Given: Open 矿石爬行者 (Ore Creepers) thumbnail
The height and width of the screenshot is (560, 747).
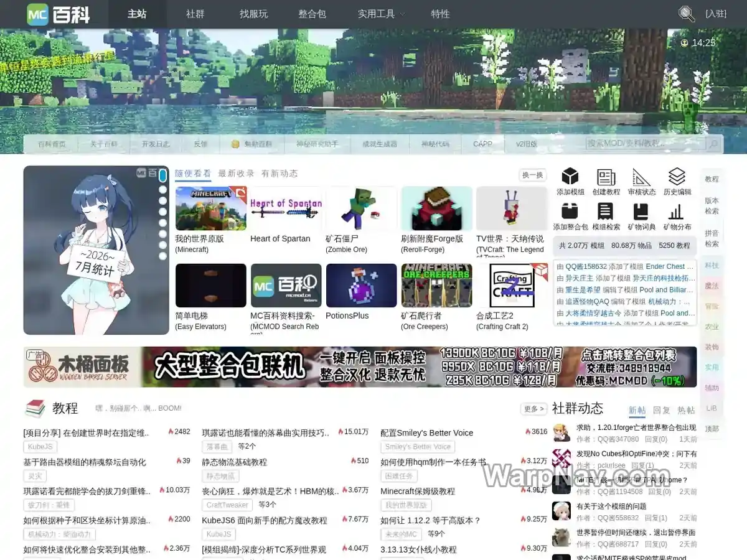Looking at the screenshot, I should (x=437, y=286).
